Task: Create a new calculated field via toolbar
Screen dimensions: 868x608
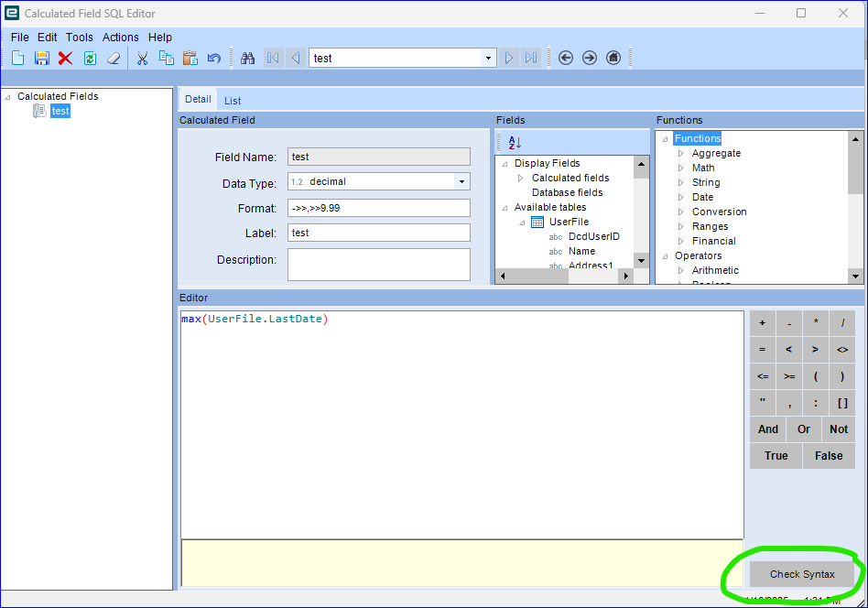Action: point(17,58)
